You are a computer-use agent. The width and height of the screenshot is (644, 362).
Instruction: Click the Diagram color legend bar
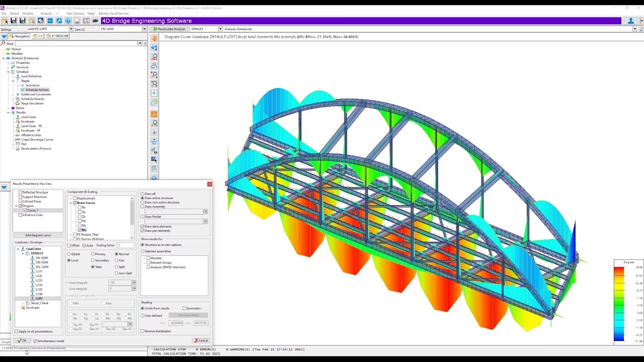(619, 304)
